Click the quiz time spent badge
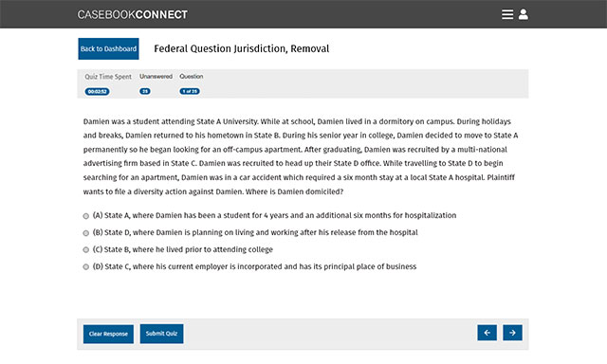The image size is (607, 364). click(97, 92)
